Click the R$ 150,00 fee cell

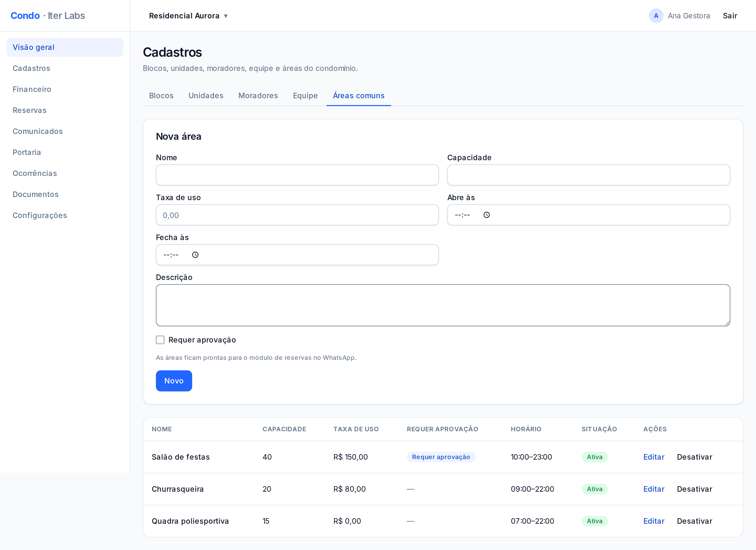tap(351, 457)
